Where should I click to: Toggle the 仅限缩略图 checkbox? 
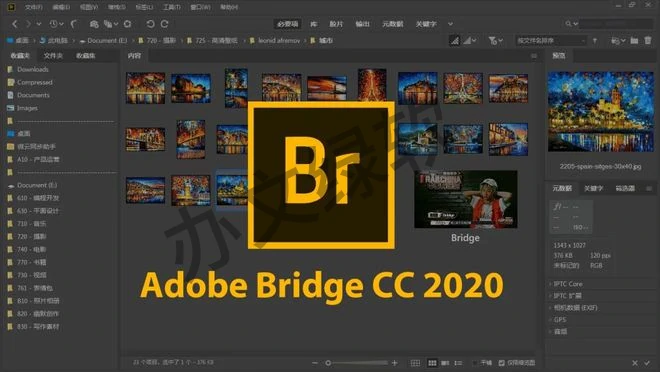501,363
